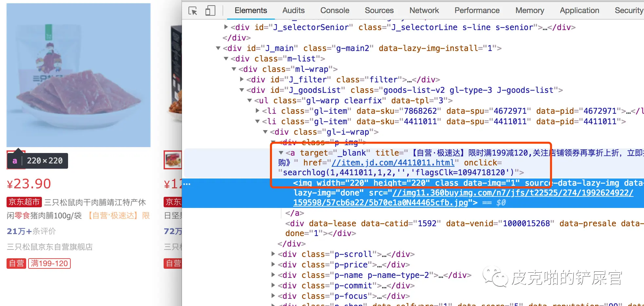Expand the p-focus div node

[x=273, y=296]
